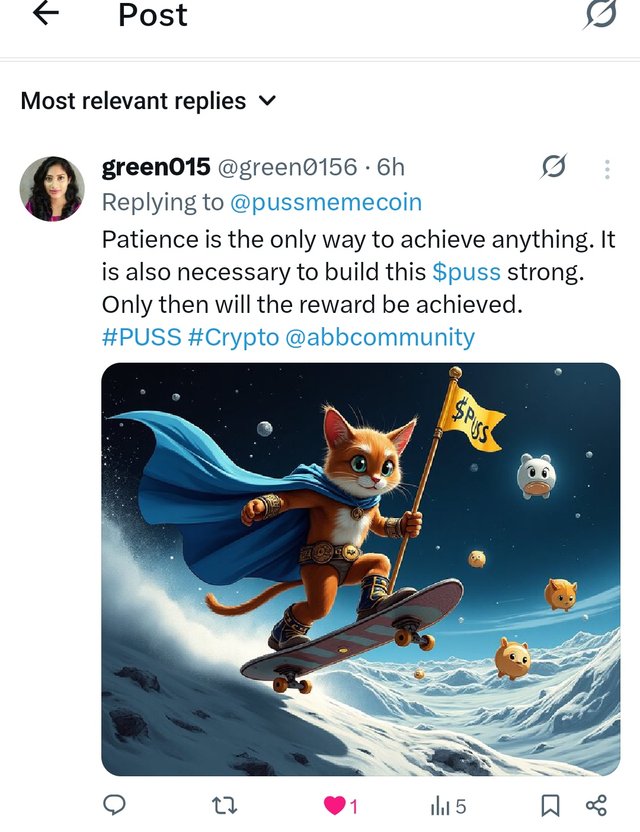Tap the chevron next to Most relevant replies
640x832 pixels.
click(269, 100)
